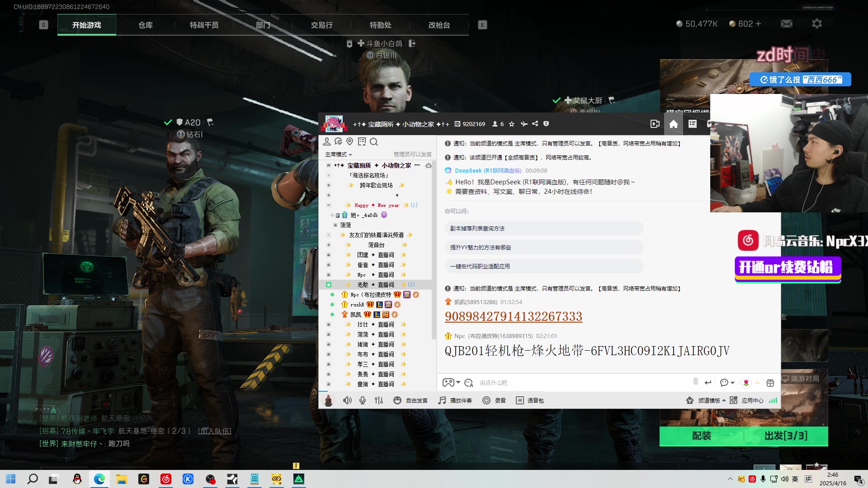868x488 pixels.
Task: Click the network signal bars icon
Action: 773,400
